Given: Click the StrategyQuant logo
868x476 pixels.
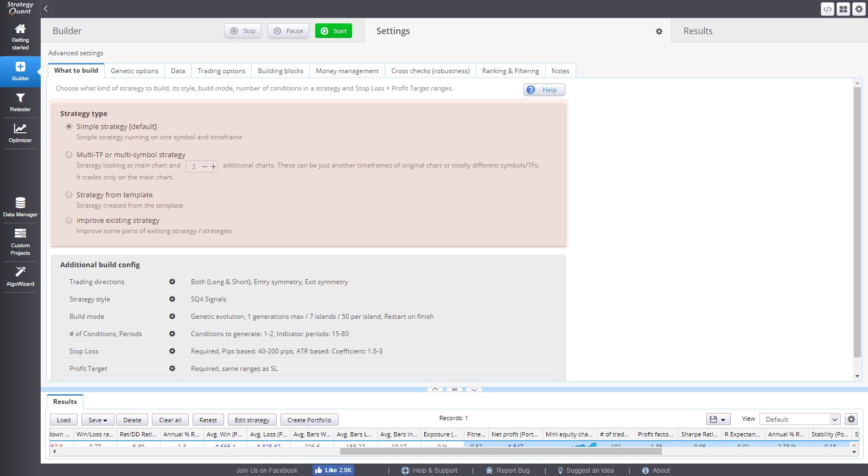Looking at the screenshot, I should [x=20, y=8].
